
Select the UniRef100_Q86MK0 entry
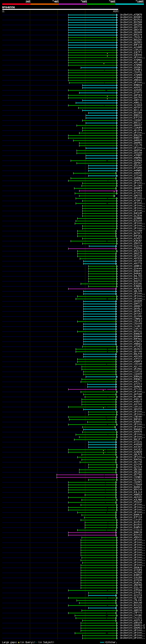(x=131, y=143)
